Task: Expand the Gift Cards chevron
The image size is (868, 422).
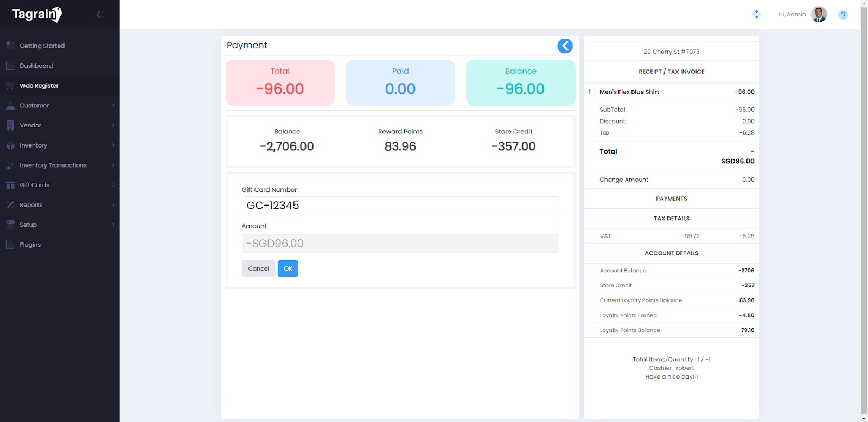Action: (x=113, y=185)
